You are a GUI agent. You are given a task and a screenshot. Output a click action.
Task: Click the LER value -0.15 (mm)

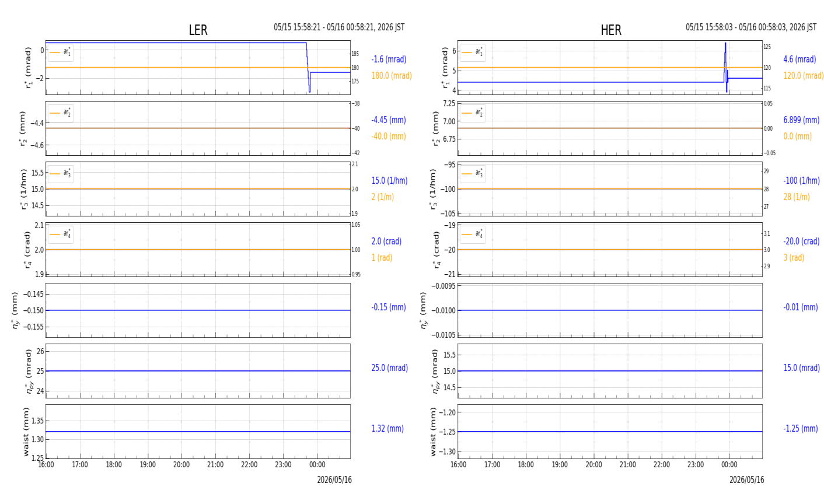click(389, 307)
